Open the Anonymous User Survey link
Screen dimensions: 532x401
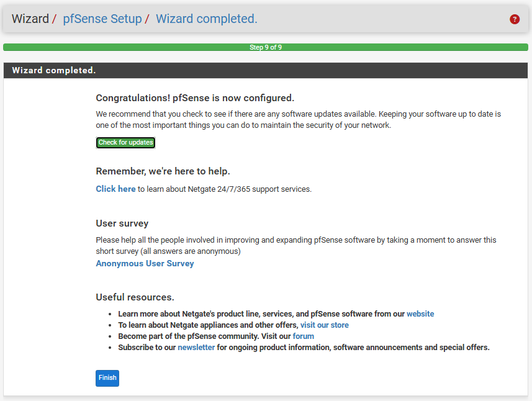145,263
